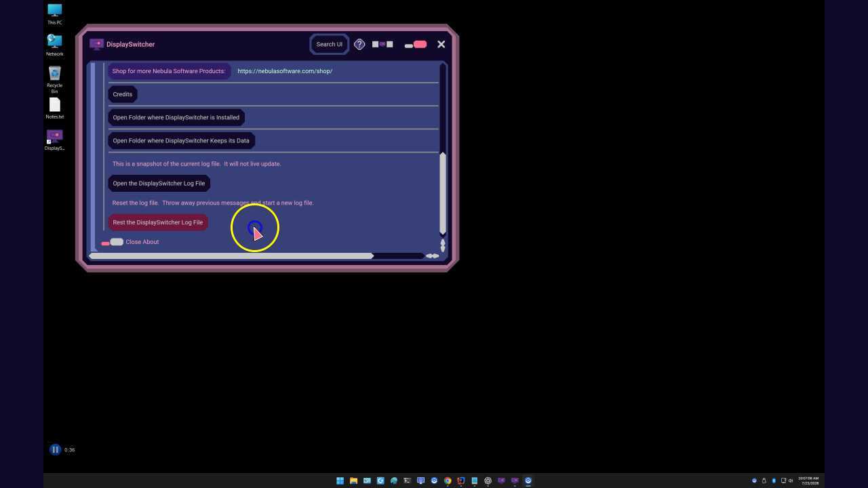Select the DisplaySwitcher desktop shortcut

[55, 140]
